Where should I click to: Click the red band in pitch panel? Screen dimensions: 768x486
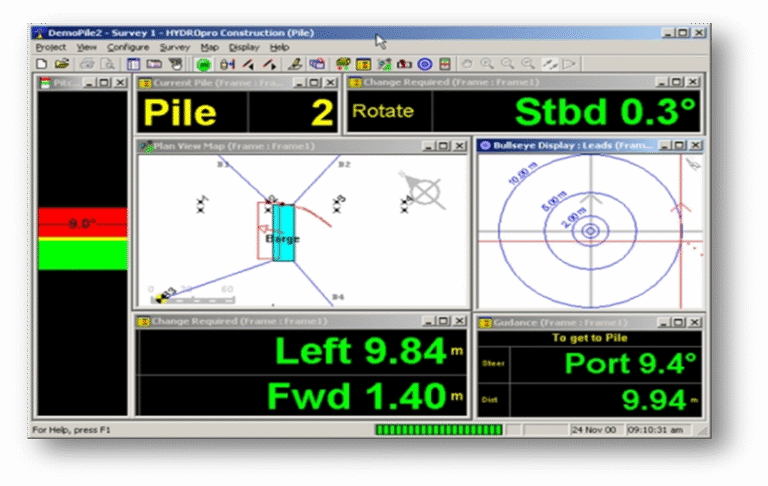83,223
